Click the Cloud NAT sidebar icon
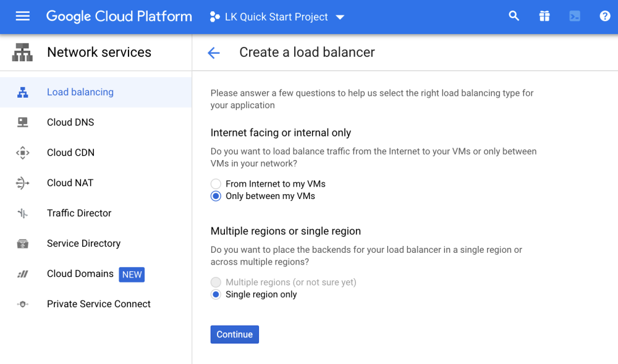Viewport: 618px width, 364px height. tap(23, 183)
